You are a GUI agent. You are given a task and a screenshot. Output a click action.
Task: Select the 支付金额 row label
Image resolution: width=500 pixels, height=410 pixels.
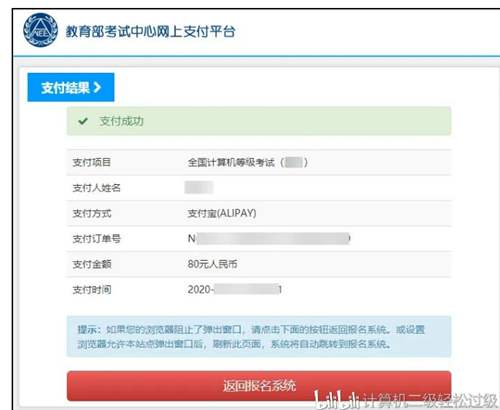pos(92,264)
